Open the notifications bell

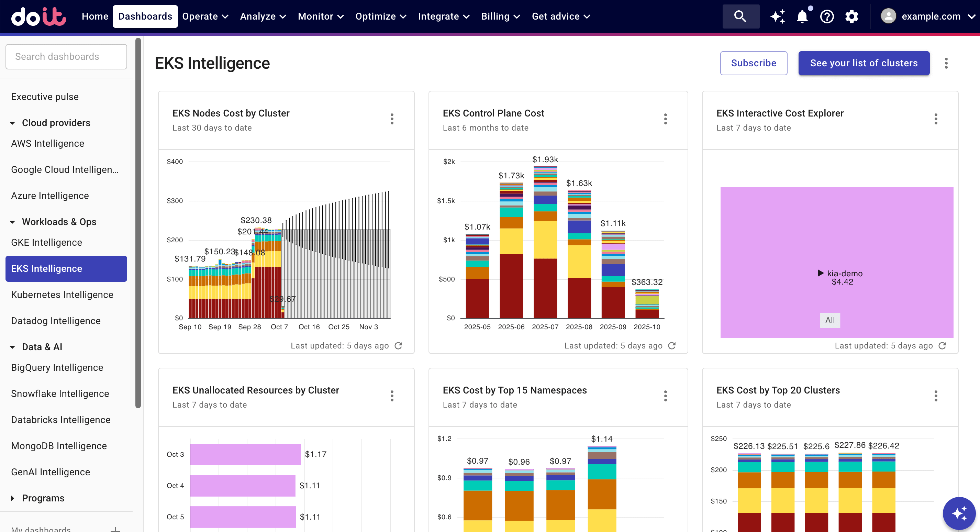coord(802,16)
